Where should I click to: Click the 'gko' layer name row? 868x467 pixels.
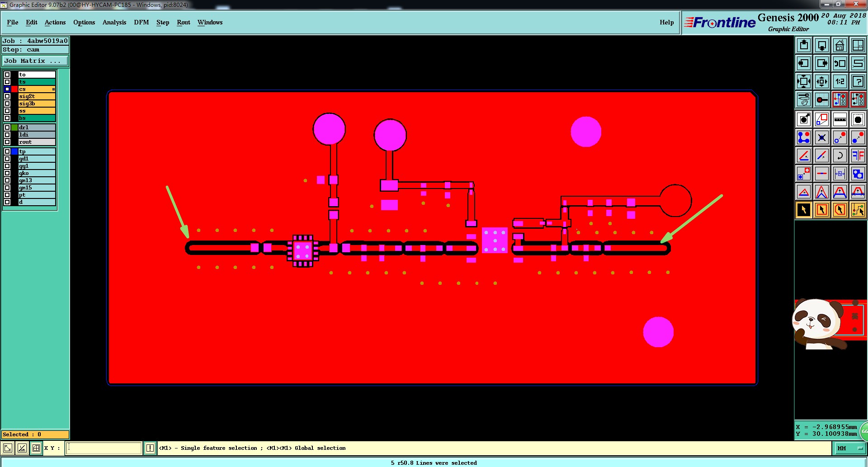pos(37,173)
